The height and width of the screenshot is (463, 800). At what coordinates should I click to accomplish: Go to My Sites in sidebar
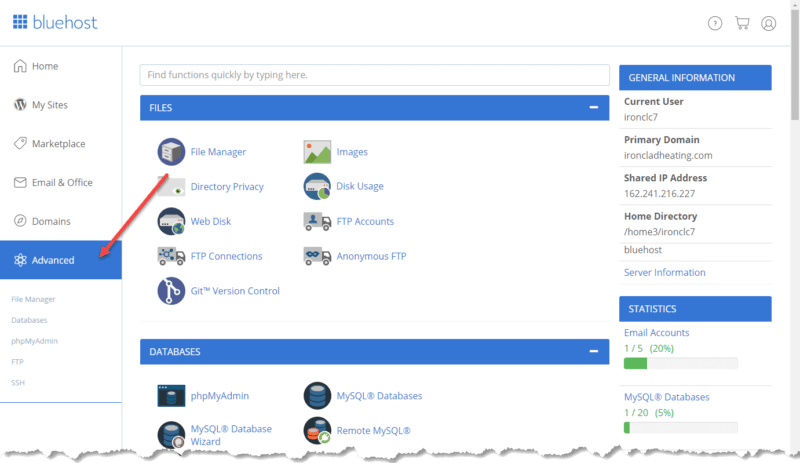point(50,105)
